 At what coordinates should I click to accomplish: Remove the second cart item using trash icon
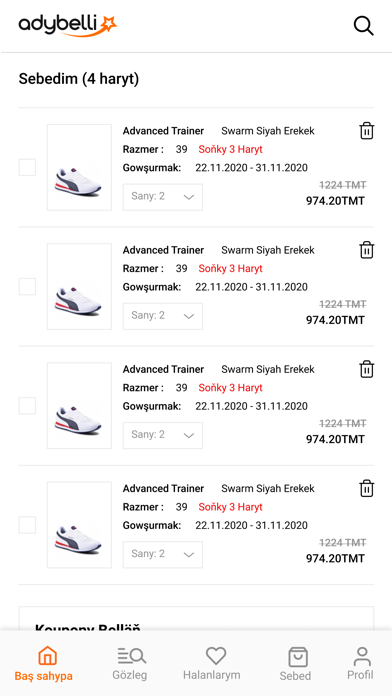point(367,250)
